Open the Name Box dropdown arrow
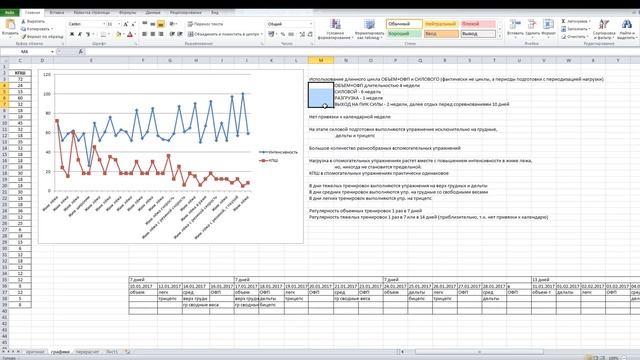Screen dimensions: 640x360 tap(52, 52)
